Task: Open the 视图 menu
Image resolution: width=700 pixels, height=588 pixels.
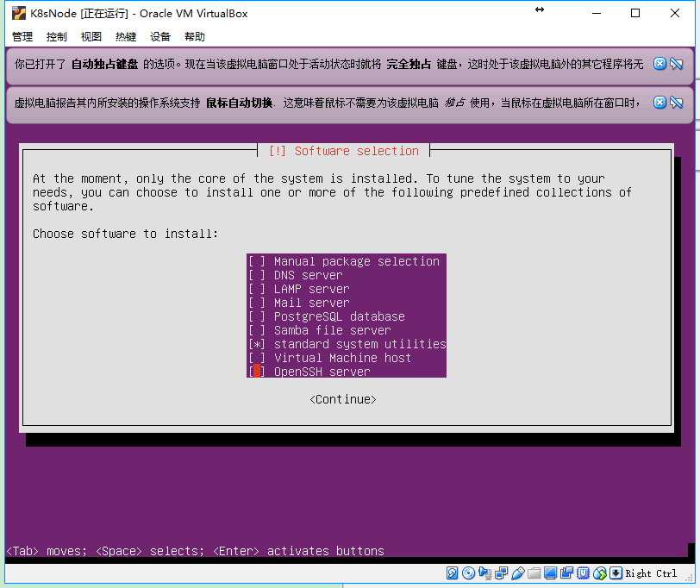Action: click(x=91, y=36)
